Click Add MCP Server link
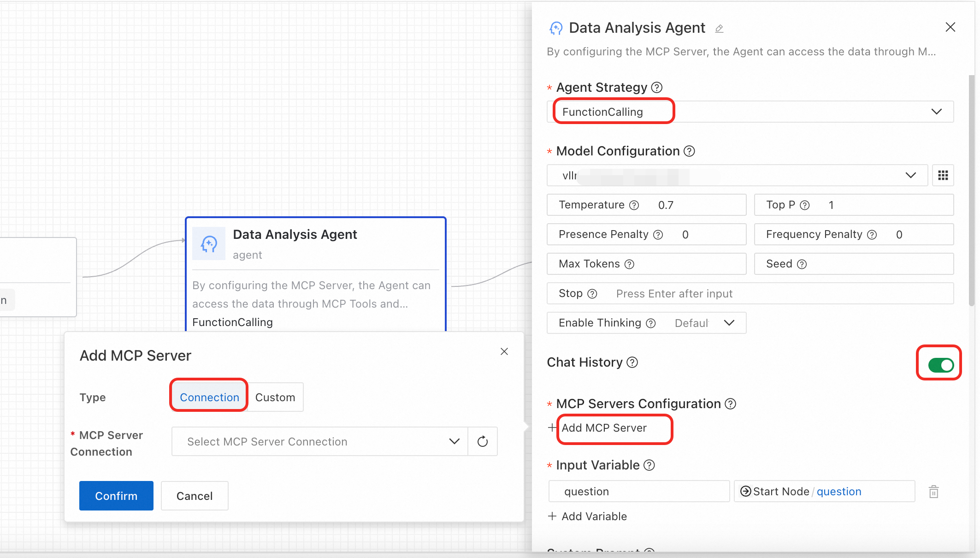Viewport: 980px width, 558px height. (604, 428)
